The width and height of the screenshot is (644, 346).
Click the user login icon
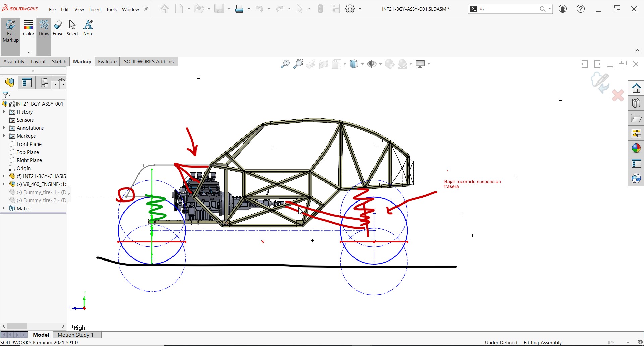563,9
